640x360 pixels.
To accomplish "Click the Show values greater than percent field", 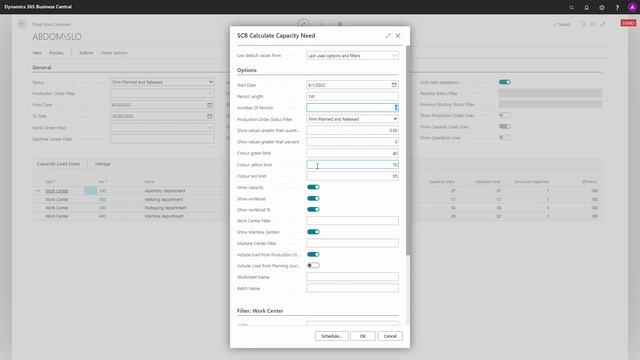I will [x=352, y=142].
